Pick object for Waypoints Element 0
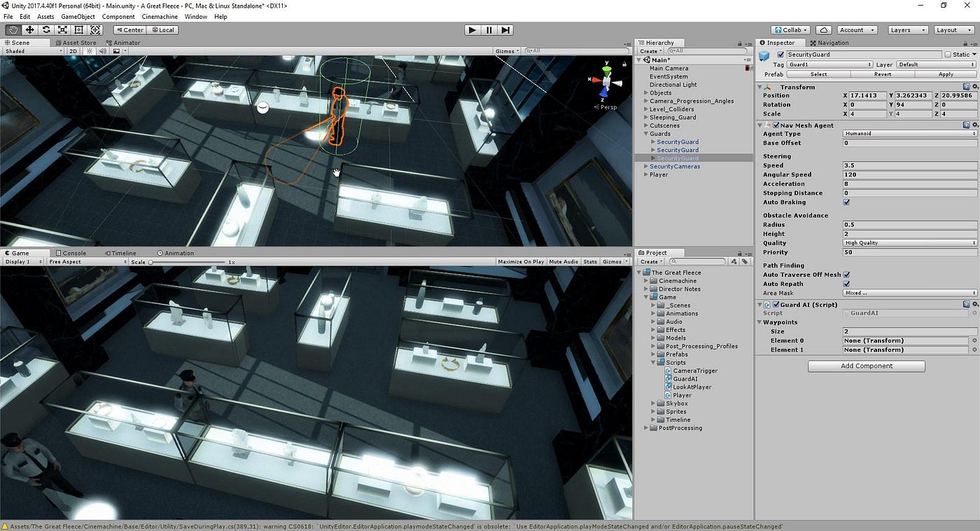 pos(974,340)
